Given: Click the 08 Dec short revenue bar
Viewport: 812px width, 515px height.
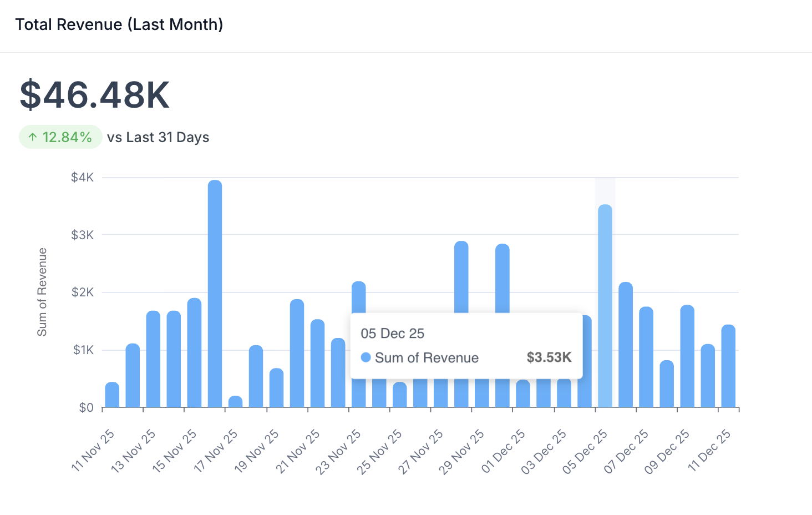Looking at the screenshot, I should pyautogui.click(x=667, y=384).
